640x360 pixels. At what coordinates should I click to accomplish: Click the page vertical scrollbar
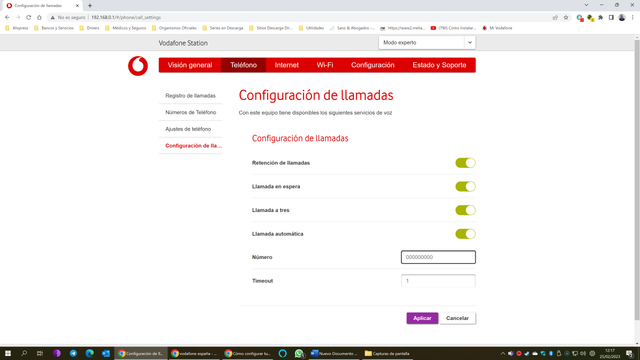click(x=637, y=180)
